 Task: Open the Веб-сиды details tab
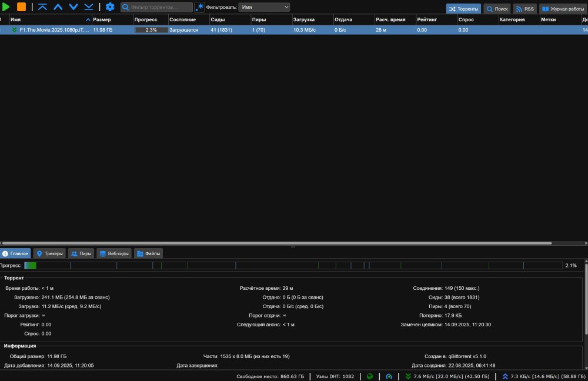pos(114,253)
